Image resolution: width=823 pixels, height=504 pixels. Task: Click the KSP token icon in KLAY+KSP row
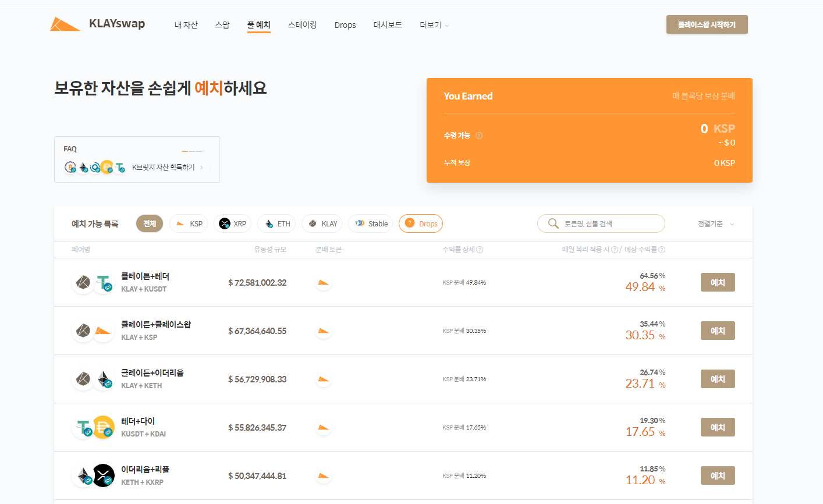pyautogui.click(x=104, y=331)
